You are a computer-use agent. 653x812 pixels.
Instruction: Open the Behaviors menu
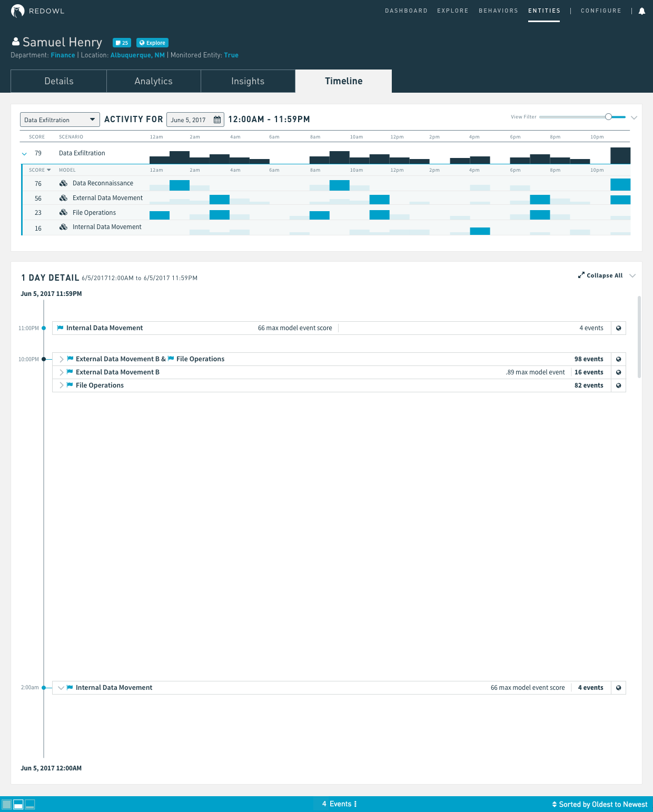tap(498, 11)
